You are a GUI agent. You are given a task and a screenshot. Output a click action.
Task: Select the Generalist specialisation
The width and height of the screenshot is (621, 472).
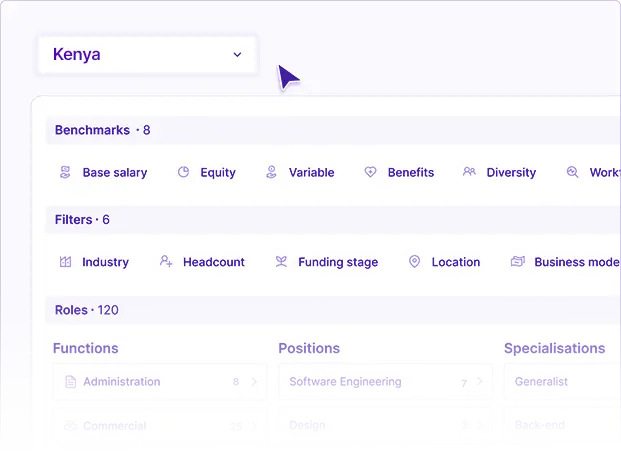[x=560, y=382]
